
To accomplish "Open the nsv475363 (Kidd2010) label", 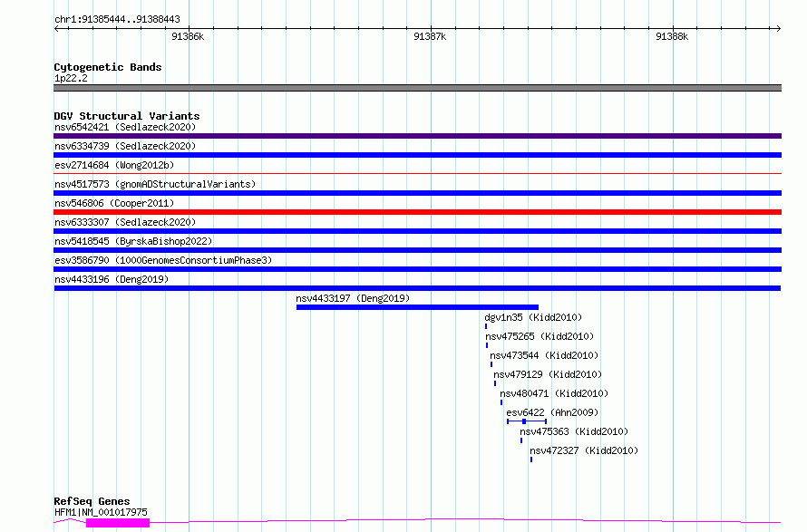I will click(x=574, y=431).
